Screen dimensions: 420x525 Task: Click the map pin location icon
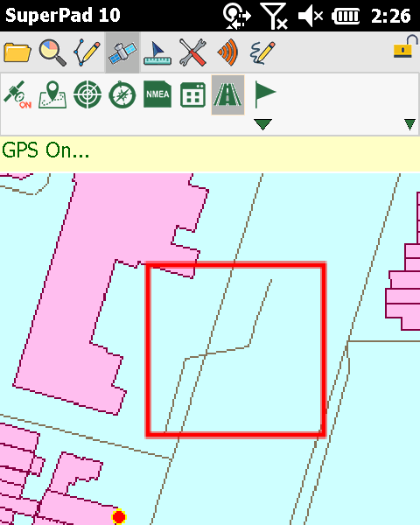pos(52,94)
